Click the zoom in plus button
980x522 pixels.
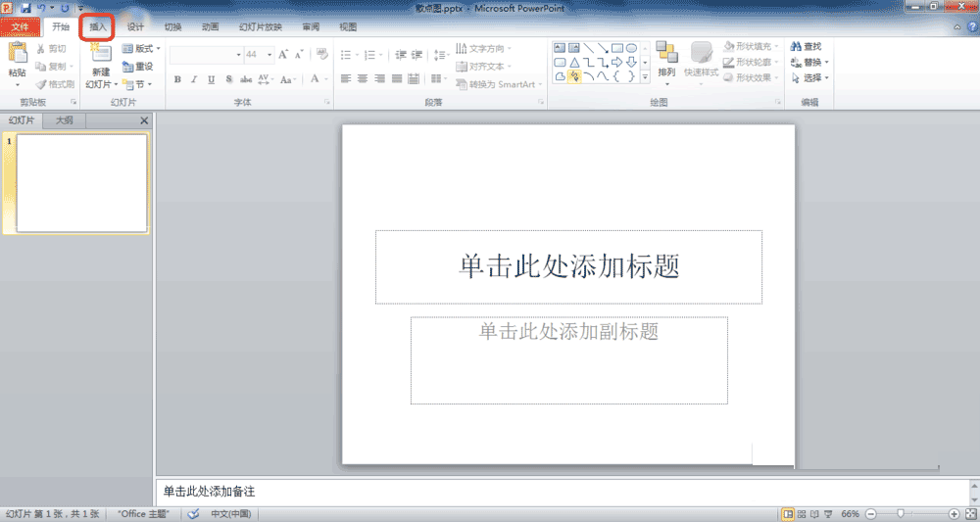coord(954,514)
